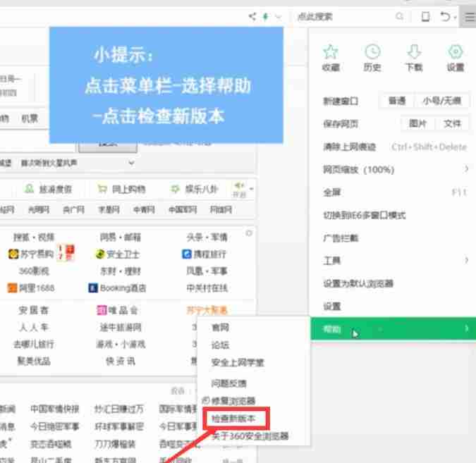The width and height of the screenshot is (476, 463).
Task: Open the dropdown next to lightning icon
Action: click(278, 17)
